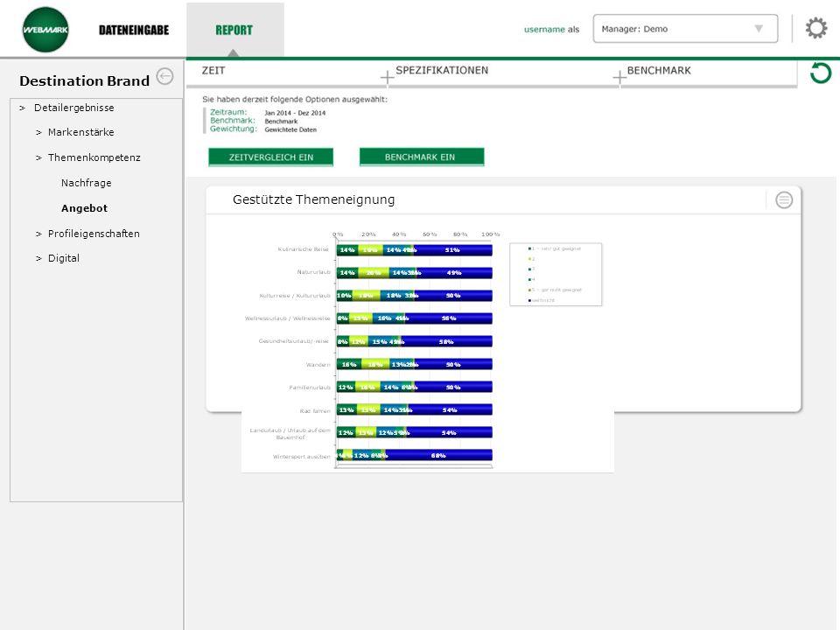Click the 16% segment of the Wandern bar
The height and width of the screenshot is (630, 840).
tap(349, 365)
